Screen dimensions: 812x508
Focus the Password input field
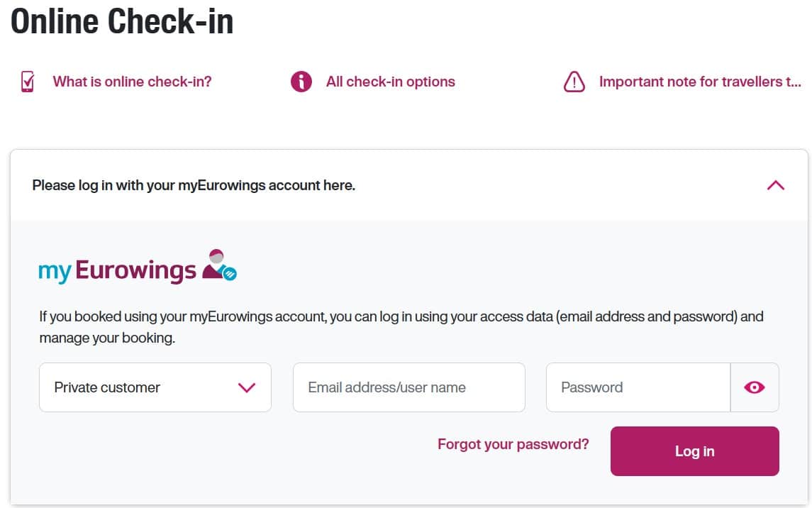[x=638, y=387]
